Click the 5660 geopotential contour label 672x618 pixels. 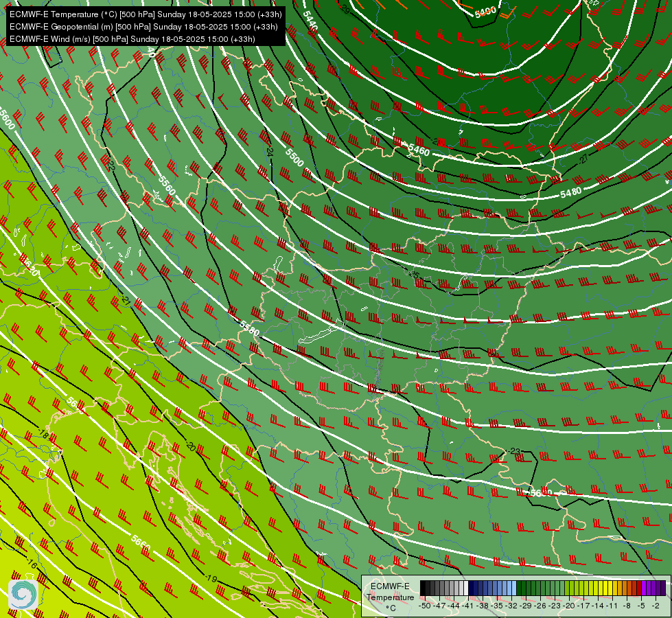[141, 544]
